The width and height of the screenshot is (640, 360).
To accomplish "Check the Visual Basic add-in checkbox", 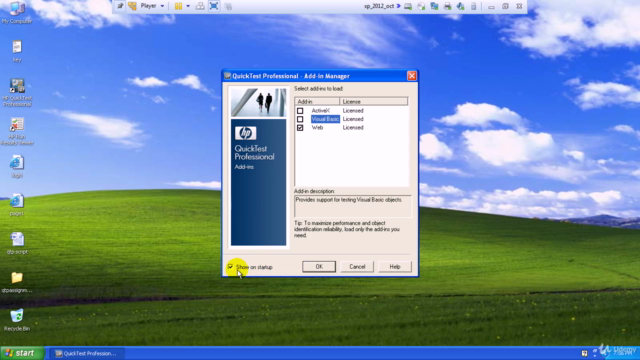I will click(300, 119).
